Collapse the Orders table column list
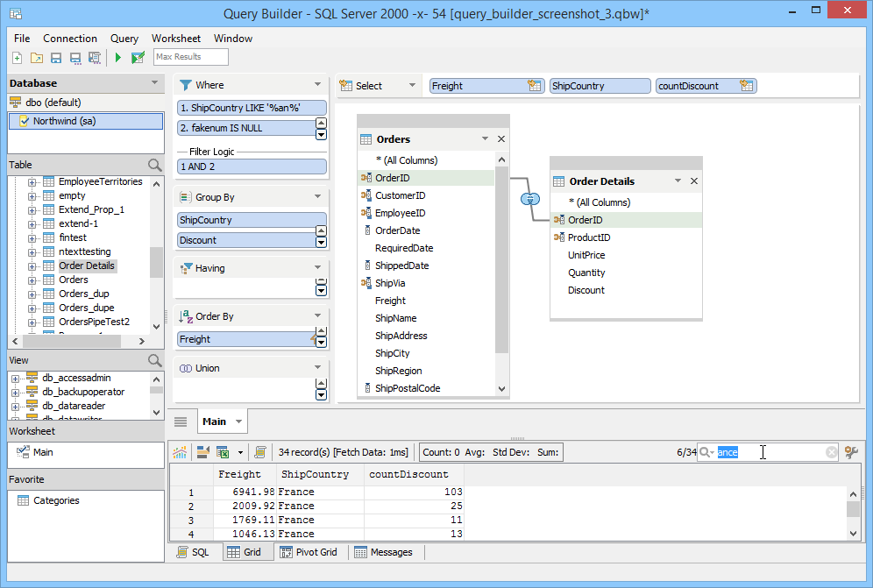Viewport: 873px width, 588px height. (x=485, y=138)
